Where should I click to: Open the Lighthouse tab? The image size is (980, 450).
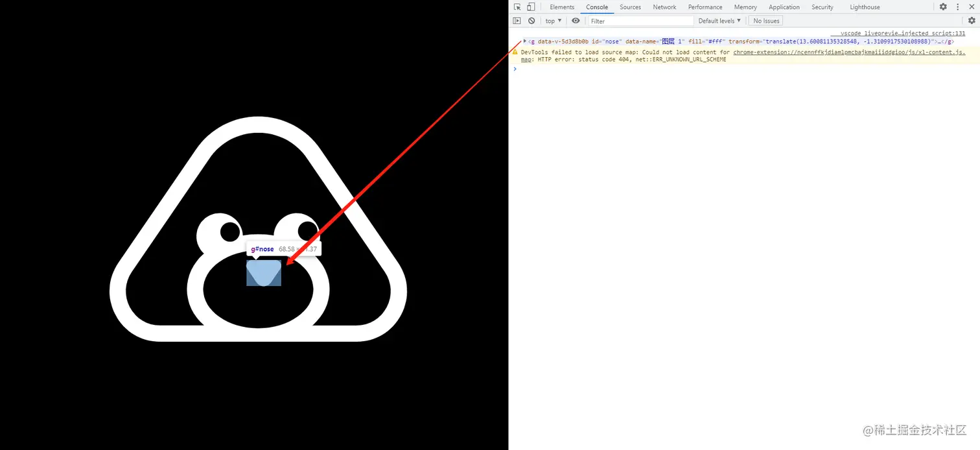click(x=865, y=7)
